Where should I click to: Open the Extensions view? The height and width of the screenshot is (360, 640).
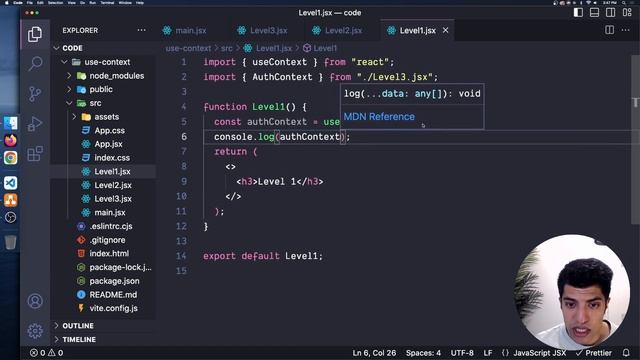pyautogui.click(x=35, y=153)
